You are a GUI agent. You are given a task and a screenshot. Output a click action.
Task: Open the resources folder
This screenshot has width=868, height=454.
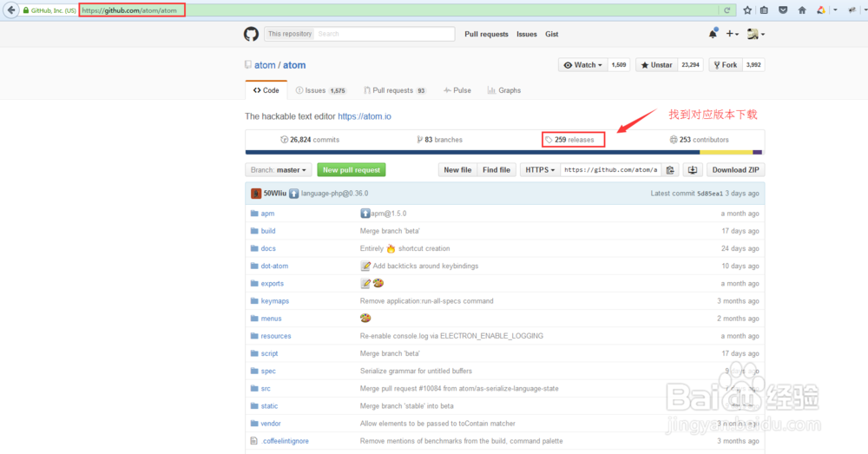[276, 336]
